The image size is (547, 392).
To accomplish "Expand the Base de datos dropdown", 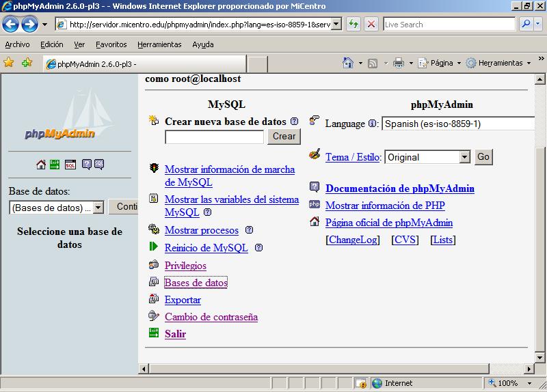I will coord(98,208).
